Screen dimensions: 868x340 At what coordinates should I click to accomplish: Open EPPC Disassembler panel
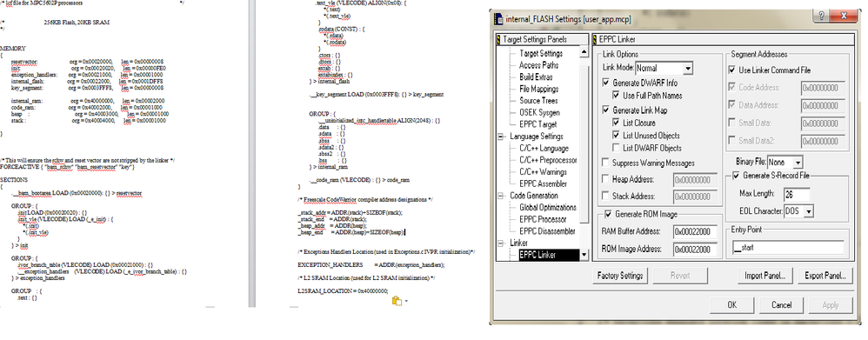coord(547,231)
